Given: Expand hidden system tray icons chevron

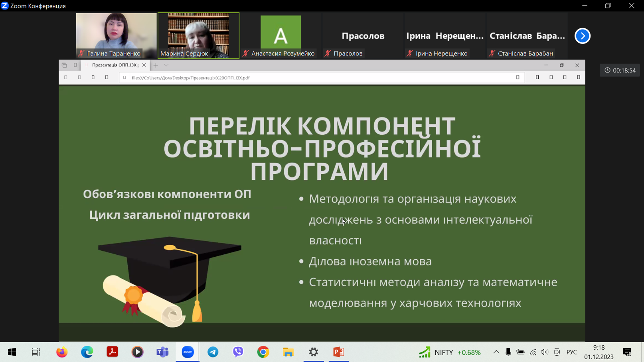Looking at the screenshot, I should pos(496,352).
